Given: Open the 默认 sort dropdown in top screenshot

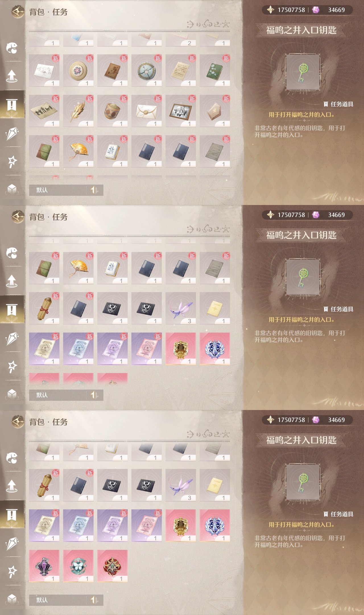Looking at the screenshot, I should pos(58,190).
